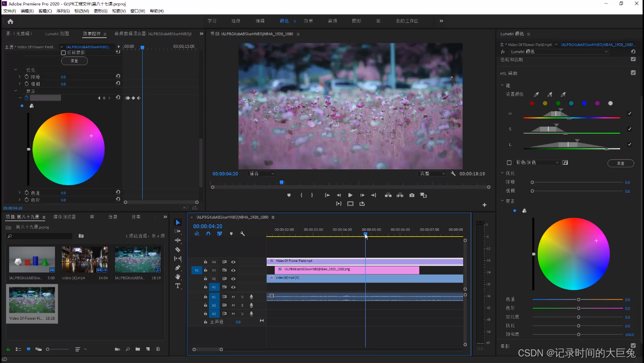The width and height of the screenshot is (644, 363).
Task: Click the Export Frame camera icon
Action: click(x=412, y=195)
